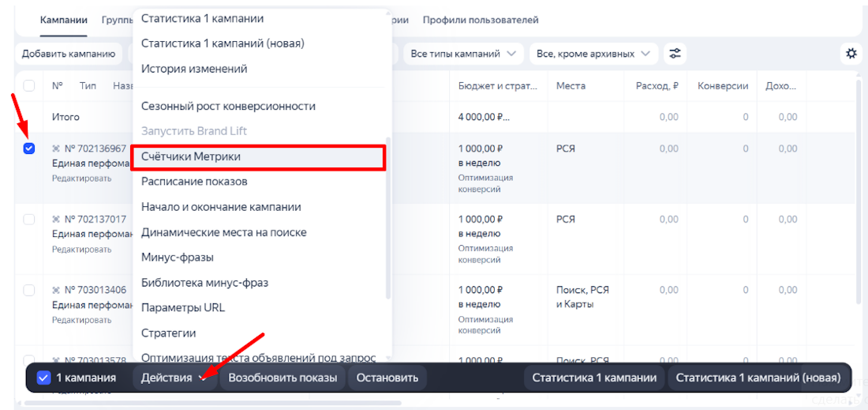868x410 pixels.
Task: Click the status icon beside campaign № 702136967
Action: click(56, 149)
